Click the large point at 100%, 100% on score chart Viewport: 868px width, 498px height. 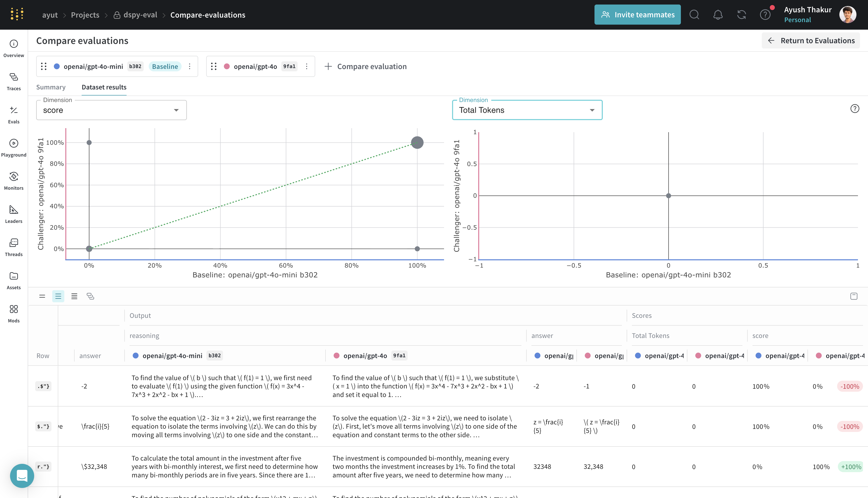coord(417,143)
